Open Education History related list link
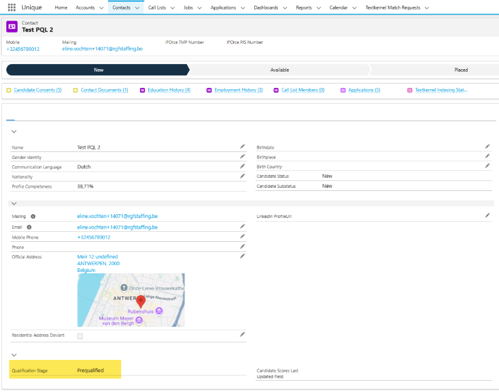 (x=169, y=90)
